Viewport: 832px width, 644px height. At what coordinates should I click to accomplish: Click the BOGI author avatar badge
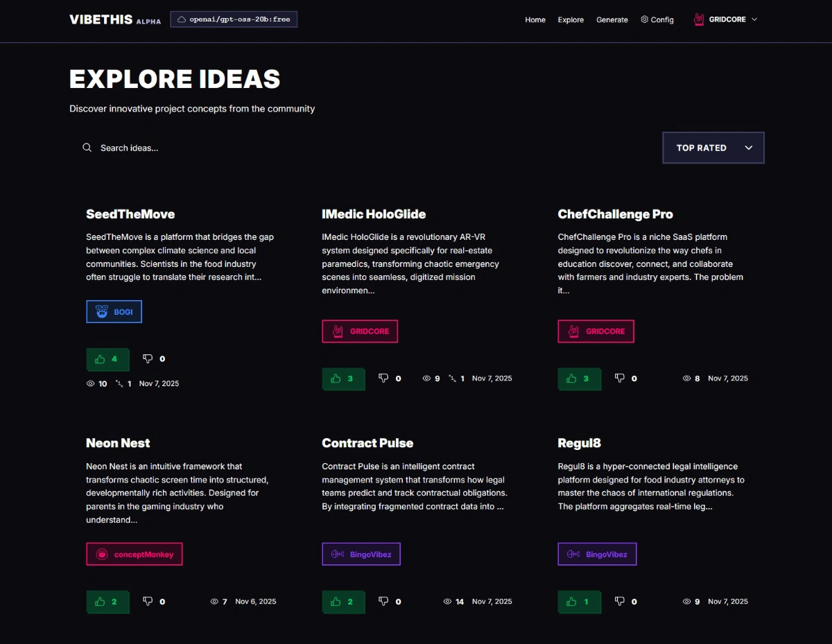(102, 312)
